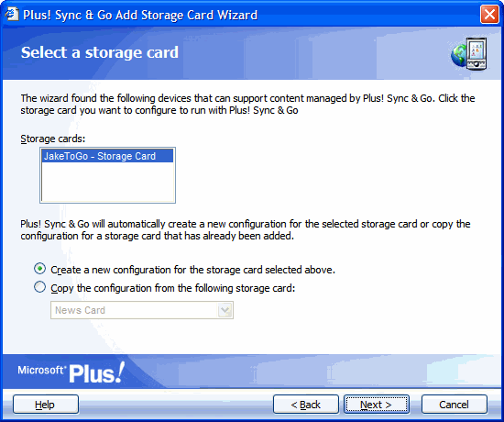The height and width of the screenshot is (422, 504).
Task: Click the wizard icon in the title bar
Action: (x=12, y=15)
